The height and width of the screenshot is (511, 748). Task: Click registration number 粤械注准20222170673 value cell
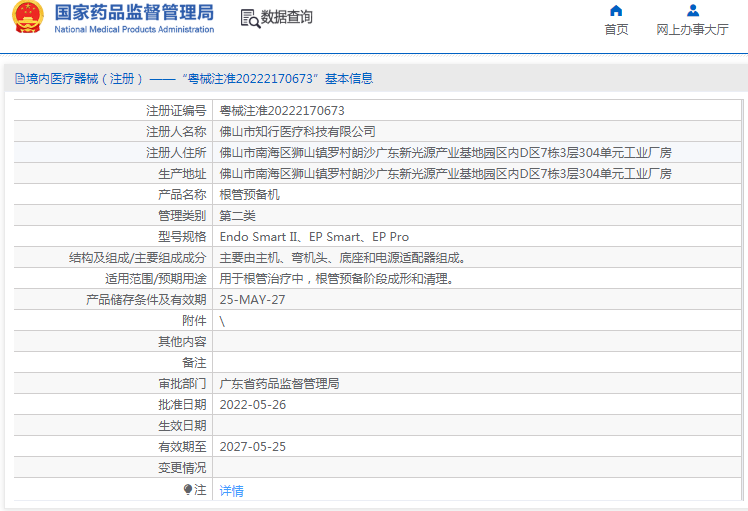[282, 111]
